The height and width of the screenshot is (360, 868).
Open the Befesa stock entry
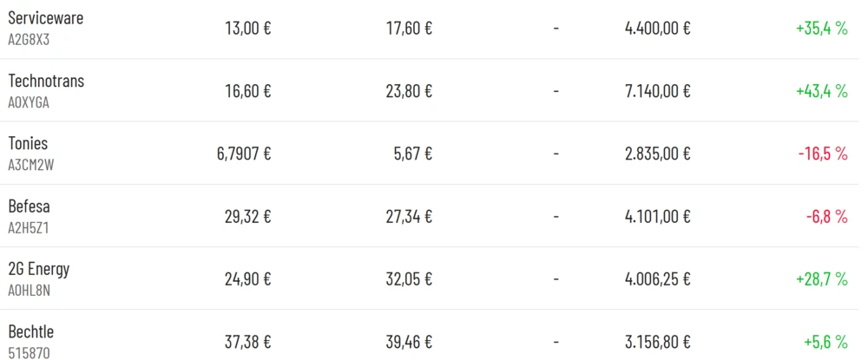coord(30,206)
